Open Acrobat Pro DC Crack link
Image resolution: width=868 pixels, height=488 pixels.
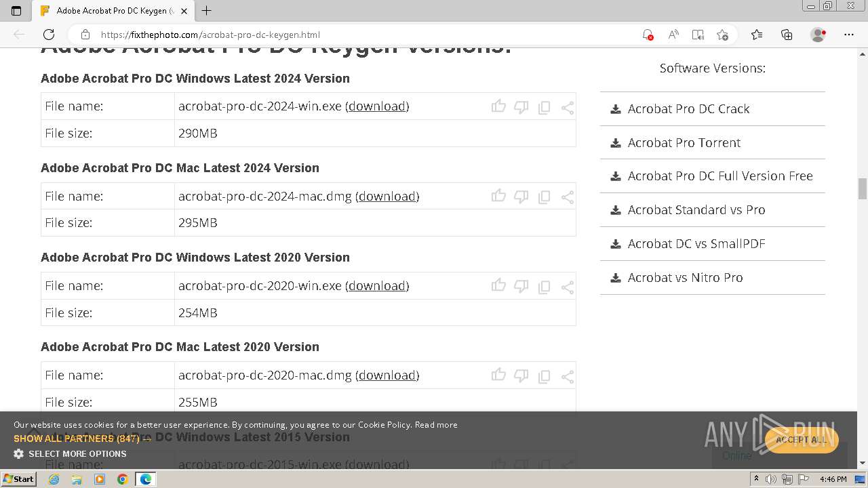[x=688, y=108]
